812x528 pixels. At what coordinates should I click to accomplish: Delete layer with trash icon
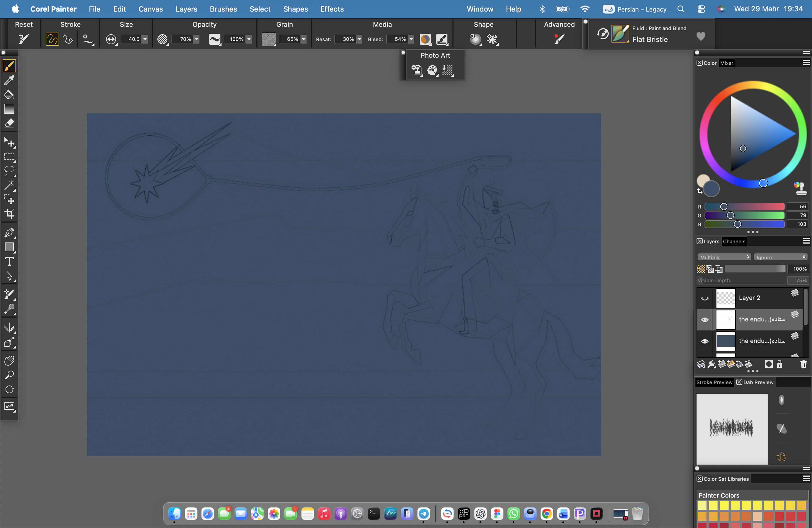pos(803,364)
